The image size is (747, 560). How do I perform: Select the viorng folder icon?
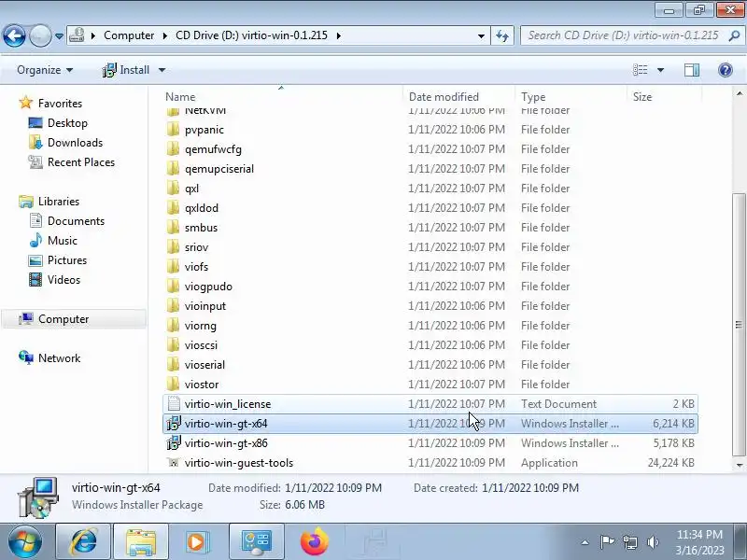point(174,325)
